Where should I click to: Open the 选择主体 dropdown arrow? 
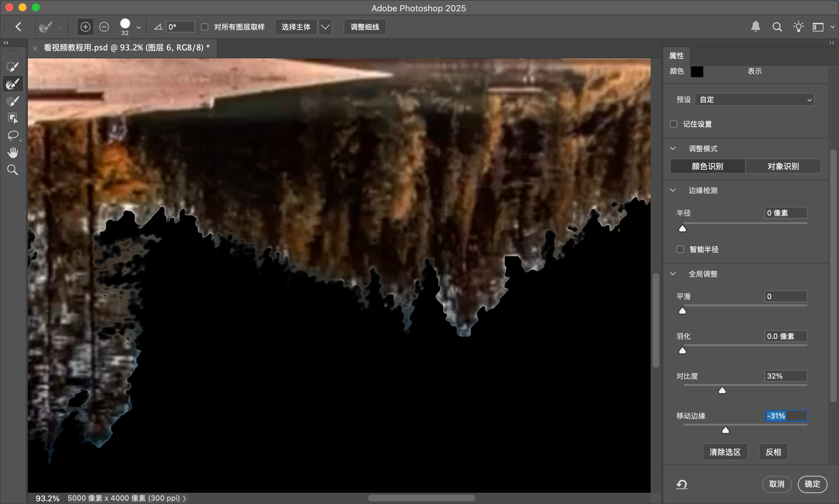[x=325, y=27]
